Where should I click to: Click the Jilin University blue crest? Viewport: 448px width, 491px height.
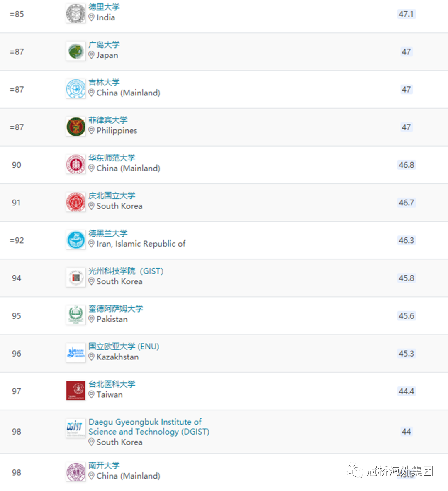point(76,89)
